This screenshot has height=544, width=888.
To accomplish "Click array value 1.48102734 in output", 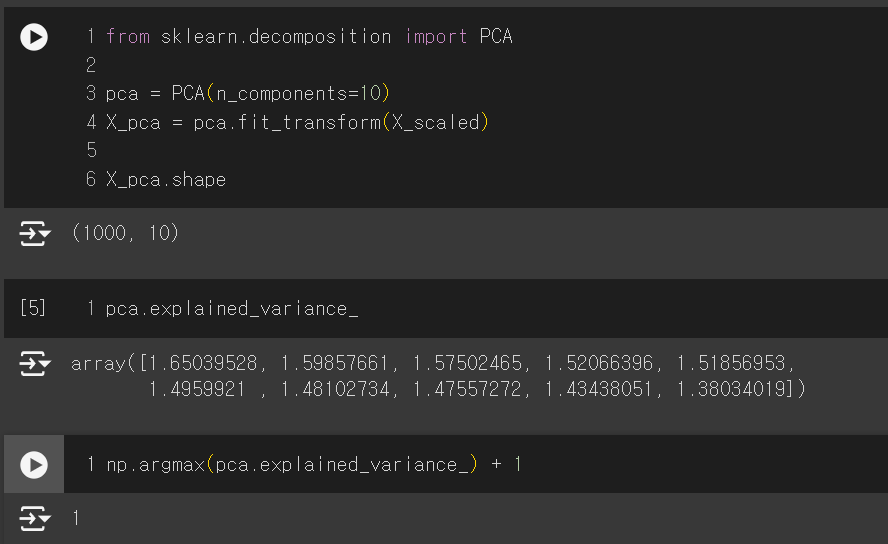I will click(335, 389).
